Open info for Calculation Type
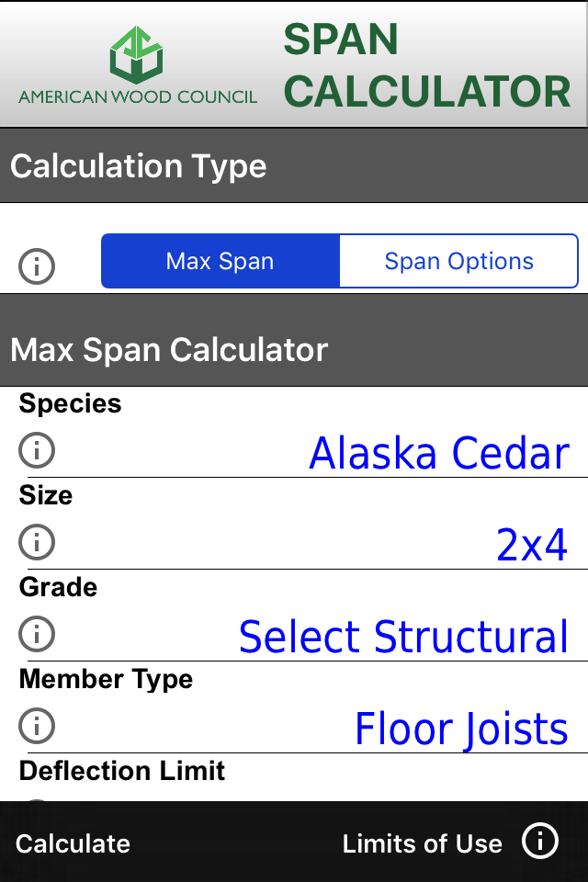 click(x=37, y=266)
